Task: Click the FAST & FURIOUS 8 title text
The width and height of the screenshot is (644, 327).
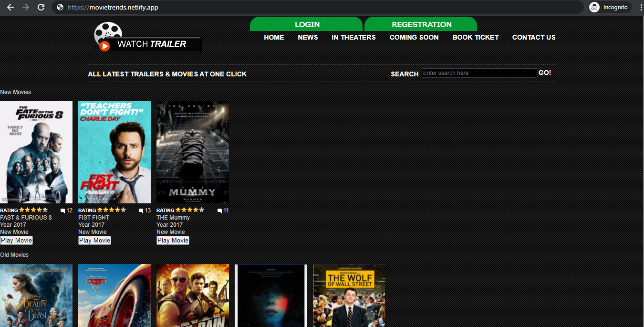Action: point(26,218)
